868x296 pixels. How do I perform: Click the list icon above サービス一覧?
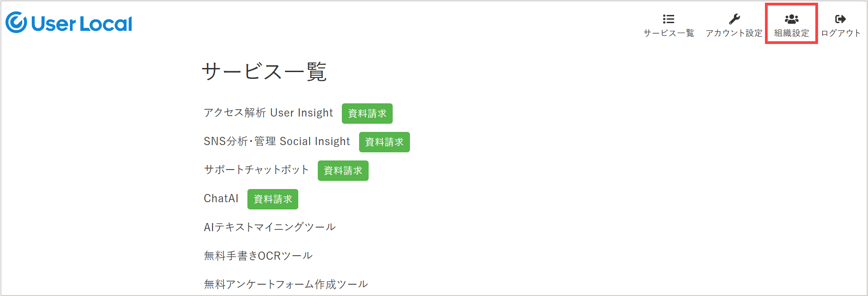[669, 19]
